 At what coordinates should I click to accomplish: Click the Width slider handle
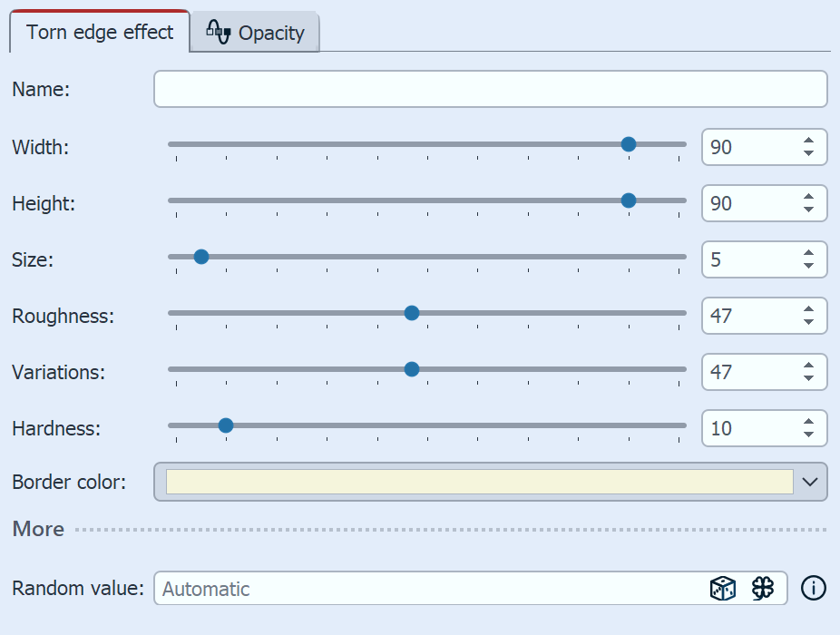point(628,144)
